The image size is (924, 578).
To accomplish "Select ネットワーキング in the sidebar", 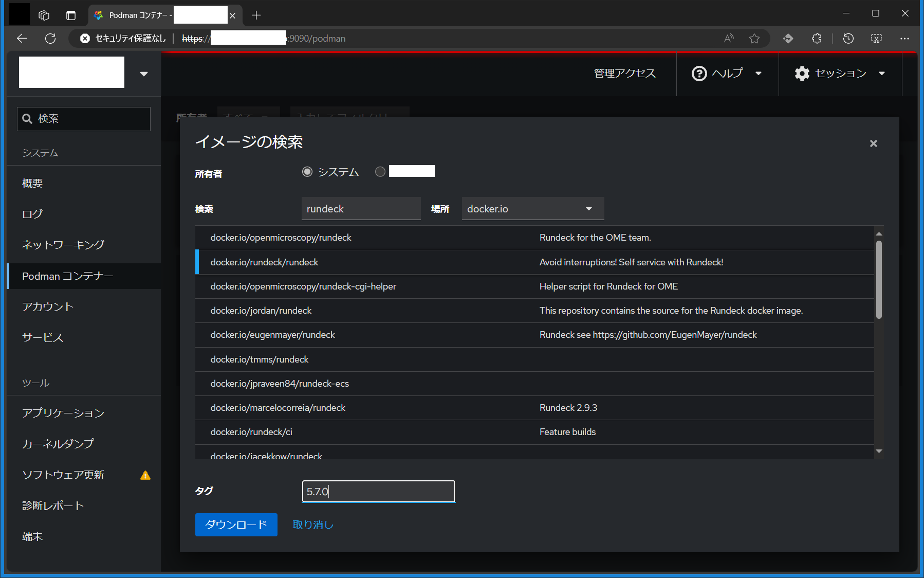I will click(63, 245).
